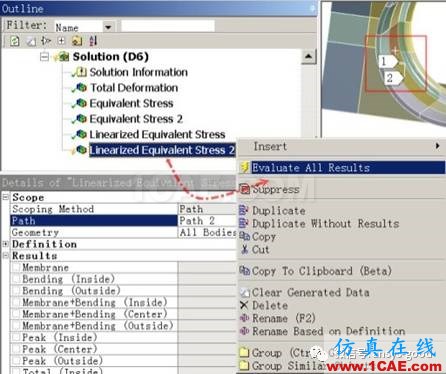Click the expand-all plus icon in Outline toolbar
The image size is (446, 374).
(x=61, y=41)
